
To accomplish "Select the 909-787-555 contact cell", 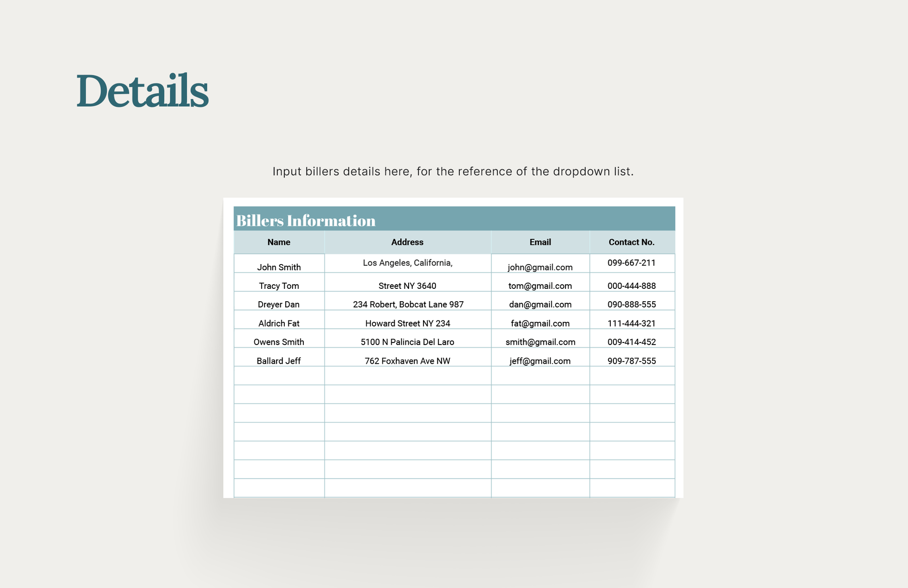I will (632, 357).
